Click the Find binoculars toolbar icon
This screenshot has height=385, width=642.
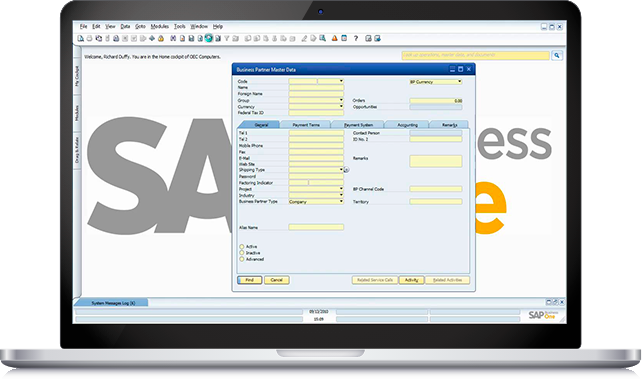(x=173, y=38)
